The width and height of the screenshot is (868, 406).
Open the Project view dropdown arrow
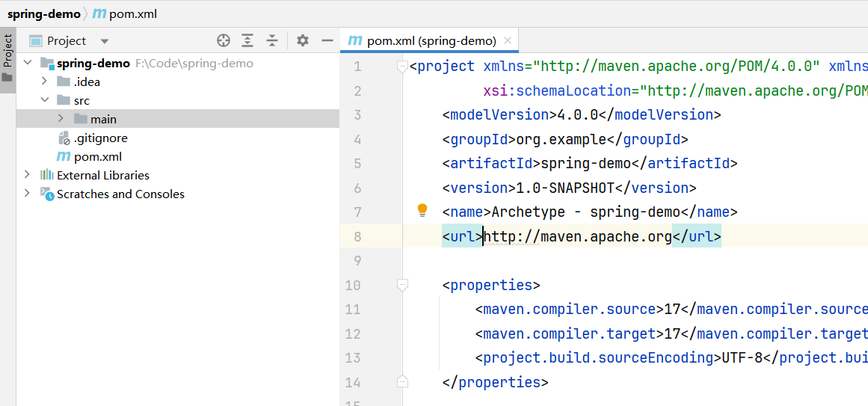click(105, 41)
